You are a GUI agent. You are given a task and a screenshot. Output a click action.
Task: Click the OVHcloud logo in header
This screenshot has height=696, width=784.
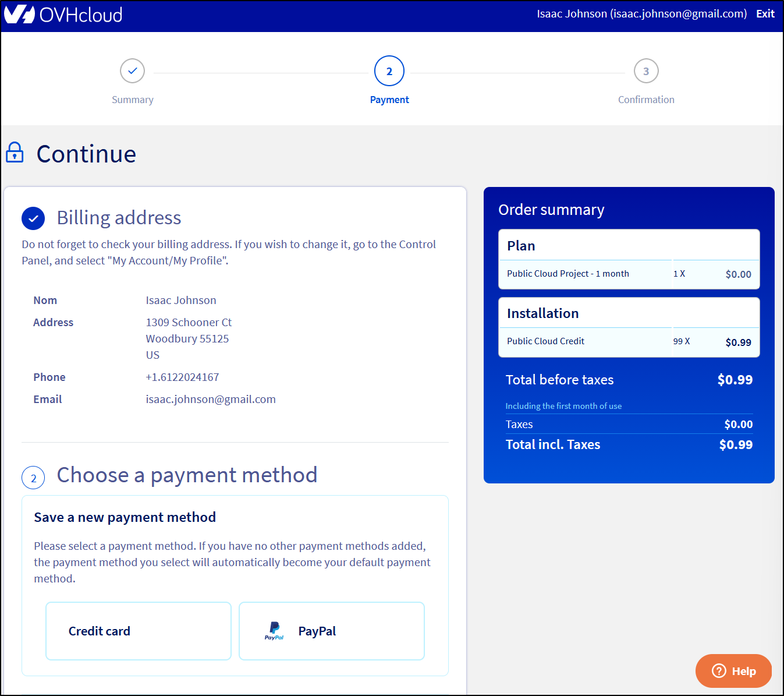point(63,15)
